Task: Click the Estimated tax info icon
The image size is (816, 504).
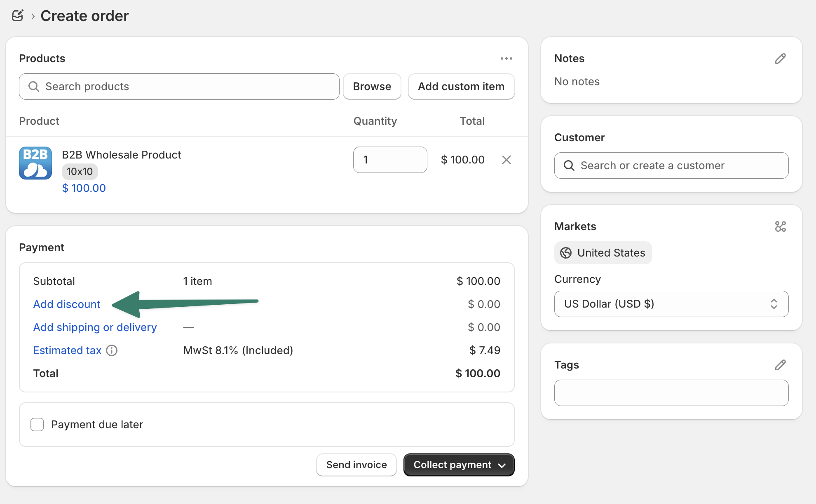Action: pyautogui.click(x=112, y=350)
